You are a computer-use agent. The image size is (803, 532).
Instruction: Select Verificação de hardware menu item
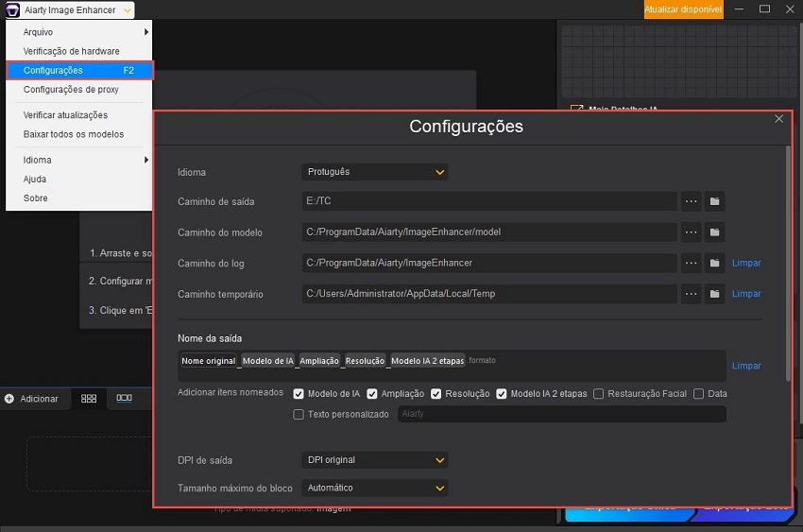coord(78,51)
